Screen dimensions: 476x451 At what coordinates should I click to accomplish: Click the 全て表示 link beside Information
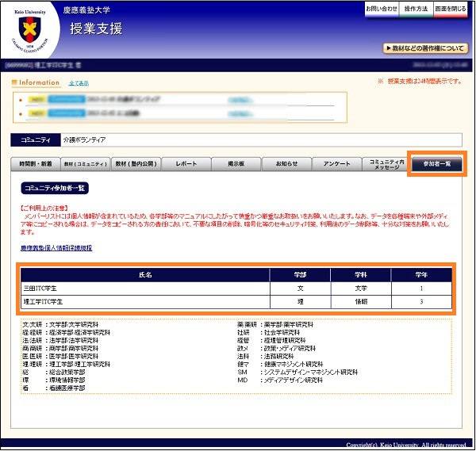[x=79, y=83]
